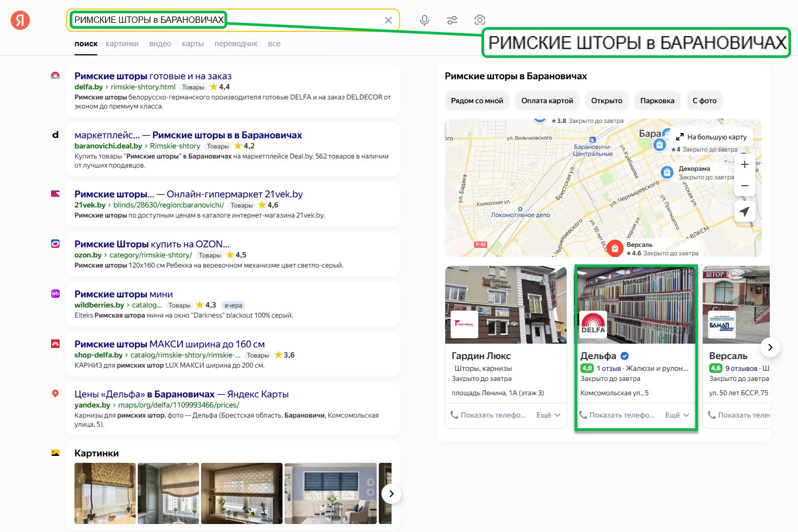Open search settings filter icon
Screen dimensions: 798x532
(x=452, y=20)
